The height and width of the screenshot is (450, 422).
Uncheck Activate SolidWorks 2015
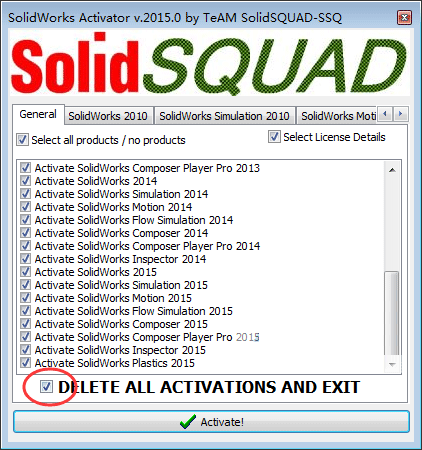25,272
